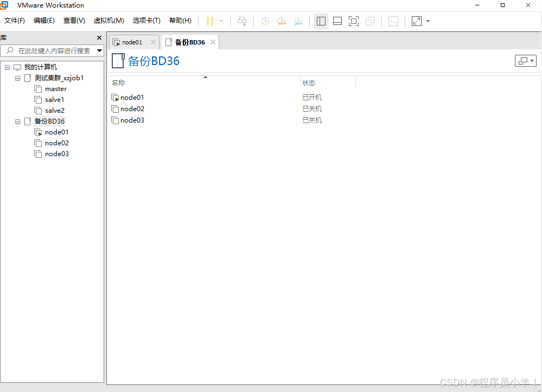The height and width of the screenshot is (392, 542).
Task: Click the Unity mode toolbar icon
Action: click(370, 21)
